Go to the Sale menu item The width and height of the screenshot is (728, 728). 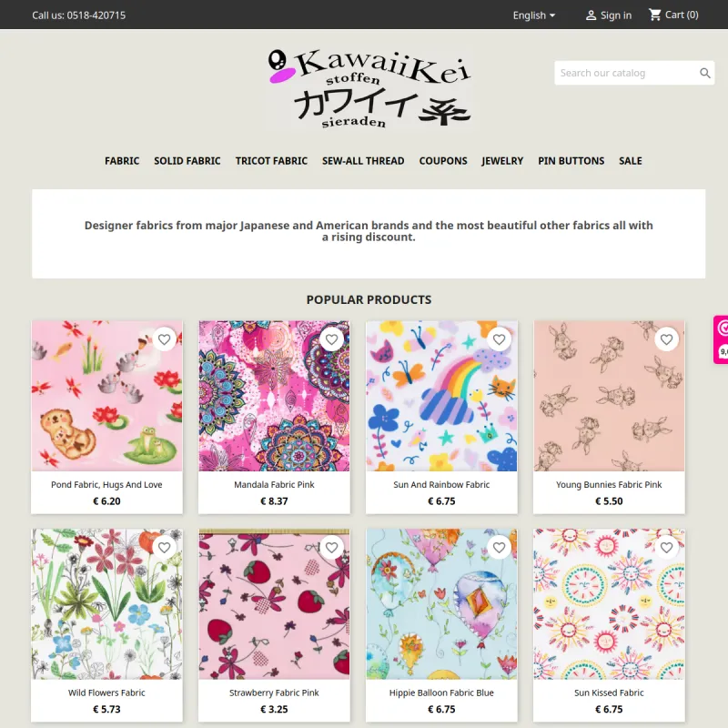(630, 161)
